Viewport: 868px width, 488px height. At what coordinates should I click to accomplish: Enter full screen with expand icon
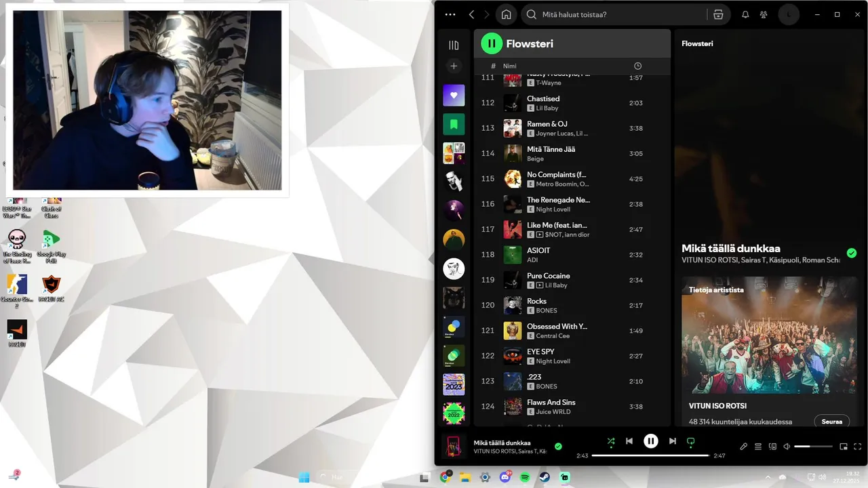(x=858, y=447)
